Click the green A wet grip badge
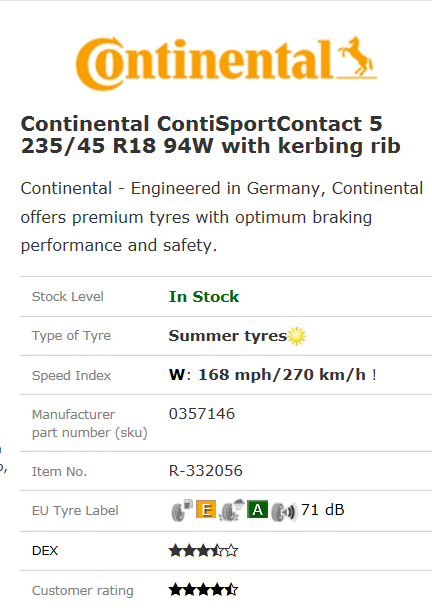 tap(257, 510)
